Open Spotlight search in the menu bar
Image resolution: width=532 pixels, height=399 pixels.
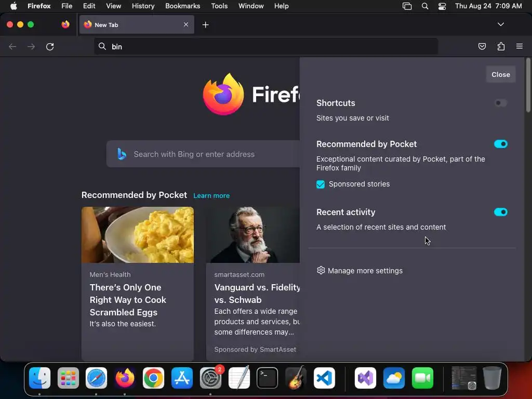425,6
